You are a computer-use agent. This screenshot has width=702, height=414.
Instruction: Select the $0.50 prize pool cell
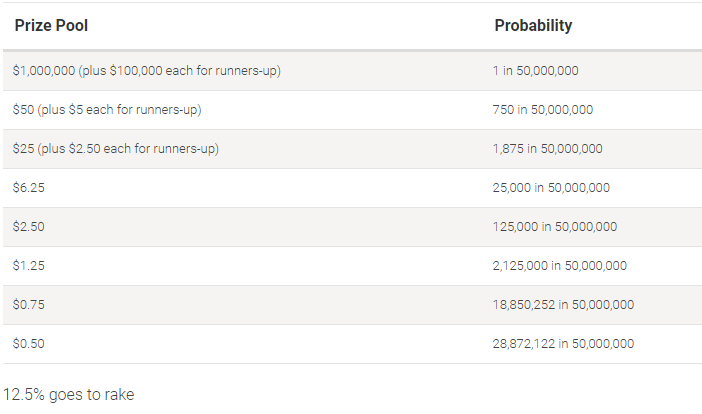click(29, 344)
